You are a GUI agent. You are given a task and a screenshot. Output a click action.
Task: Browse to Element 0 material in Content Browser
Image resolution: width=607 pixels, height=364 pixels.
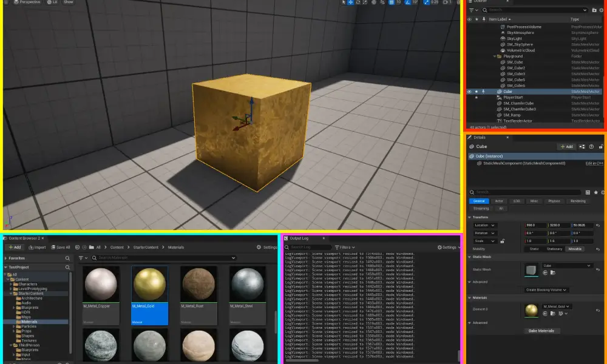[x=553, y=314]
